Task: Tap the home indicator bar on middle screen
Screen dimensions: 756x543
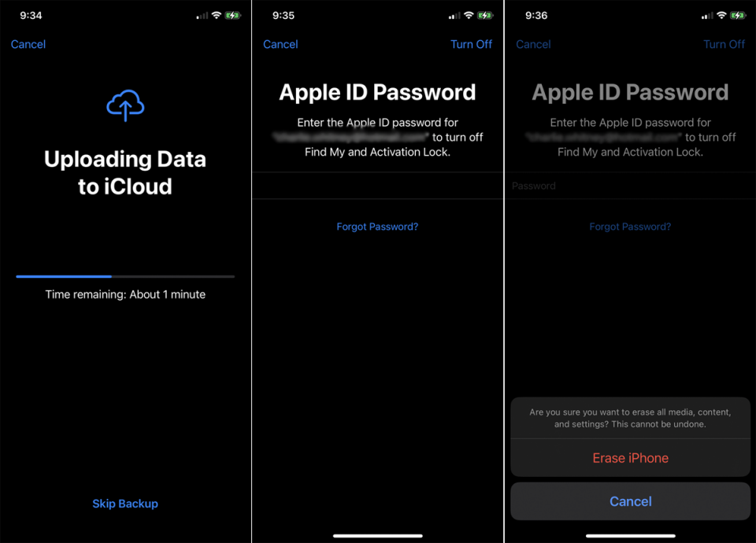Action: coord(377,534)
